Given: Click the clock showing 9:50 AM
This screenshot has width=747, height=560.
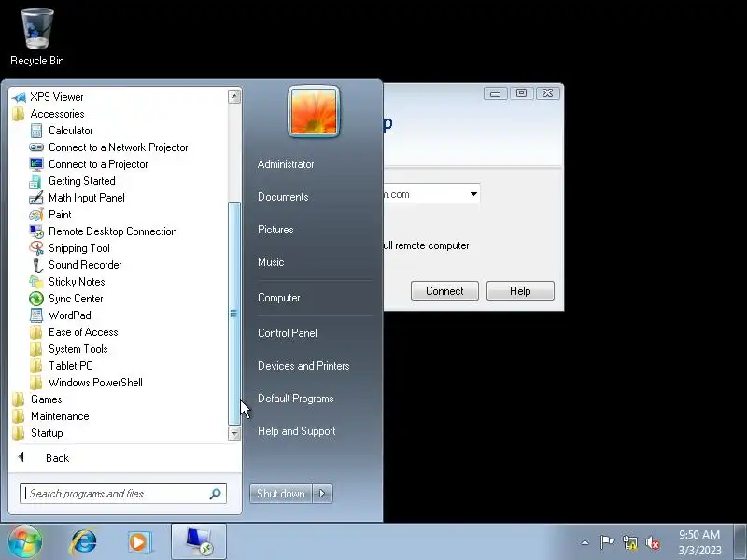Looking at the screenshot, I should [699, 534].
